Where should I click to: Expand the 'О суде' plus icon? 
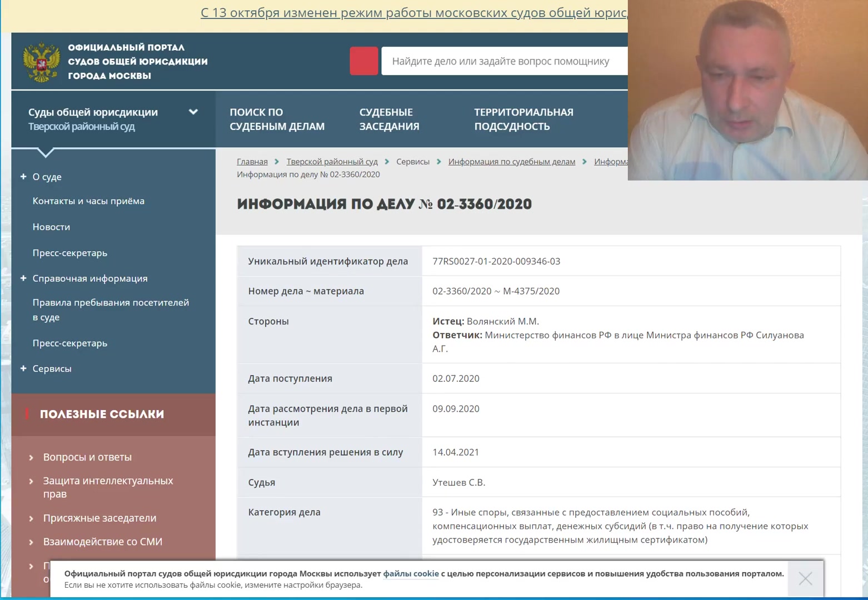[23, 177]
